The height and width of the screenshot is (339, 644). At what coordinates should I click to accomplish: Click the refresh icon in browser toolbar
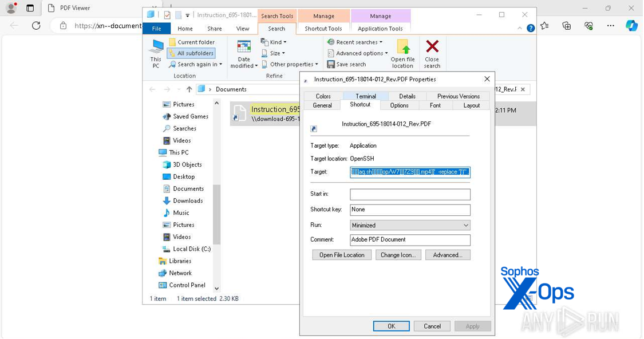pos(35,26)
